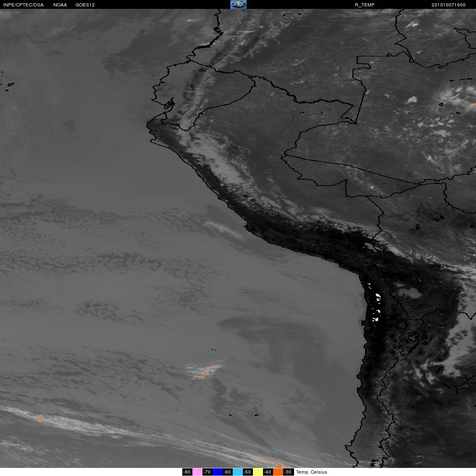
Task: Click the -30 legend value
Action: click(288, 472)
